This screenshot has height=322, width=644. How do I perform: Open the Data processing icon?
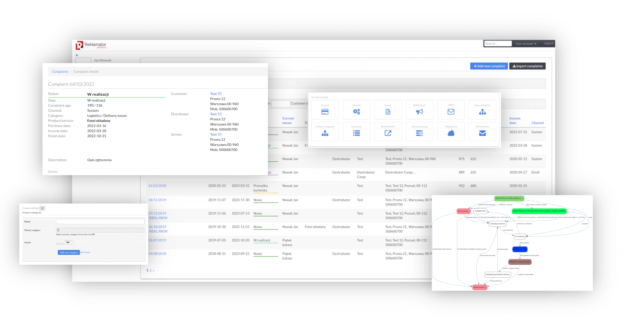[x=419, y=133]
